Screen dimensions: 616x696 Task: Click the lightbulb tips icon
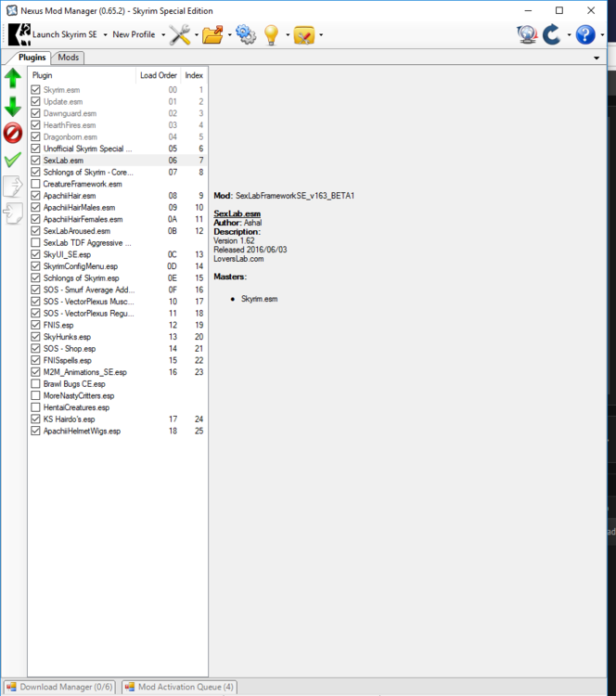[271, 34]
